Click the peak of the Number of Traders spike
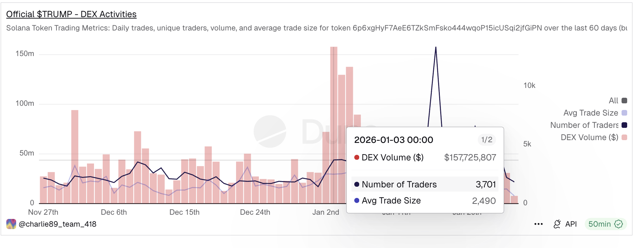 (436, 47)
